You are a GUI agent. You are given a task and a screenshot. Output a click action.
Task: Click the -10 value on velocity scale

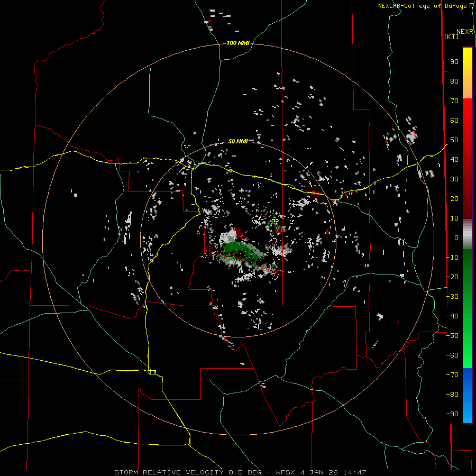click(x=452, y=258)
